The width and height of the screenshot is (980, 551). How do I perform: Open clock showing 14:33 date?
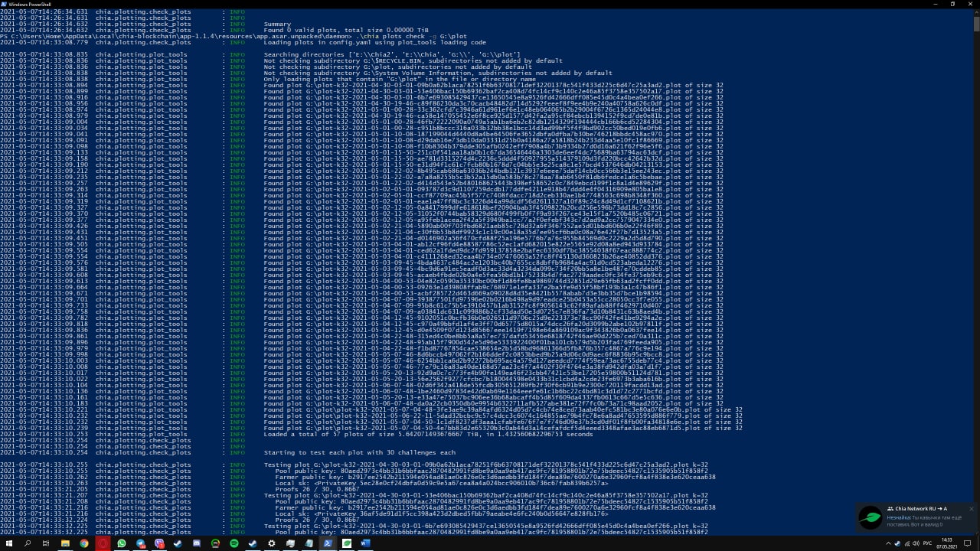pos(946,543)
